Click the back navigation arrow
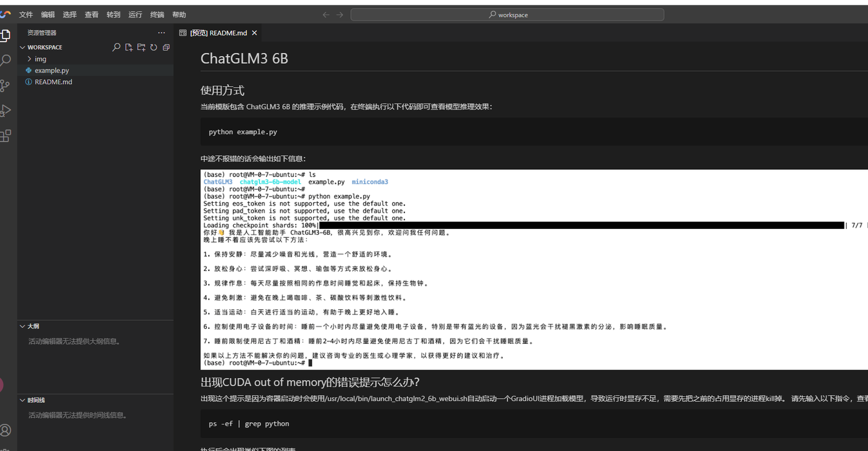Viewport: 868px width, 451px height. pos(326,14)
